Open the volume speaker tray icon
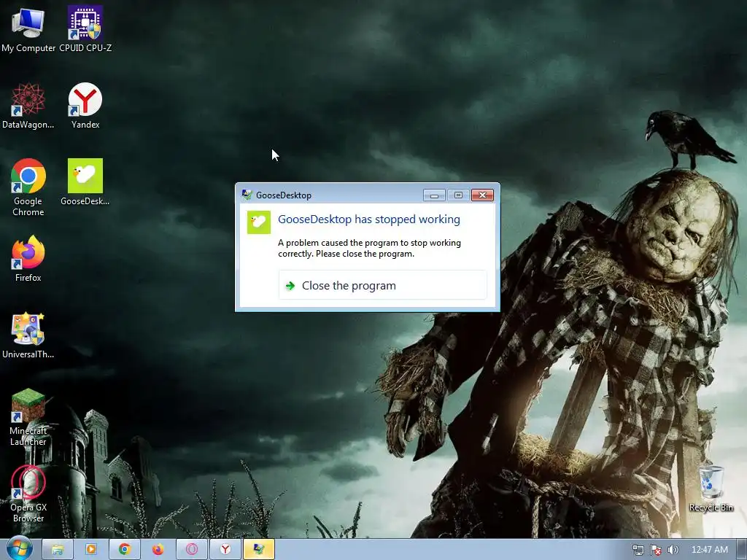747x560 pixels. (x=673, y=550)
